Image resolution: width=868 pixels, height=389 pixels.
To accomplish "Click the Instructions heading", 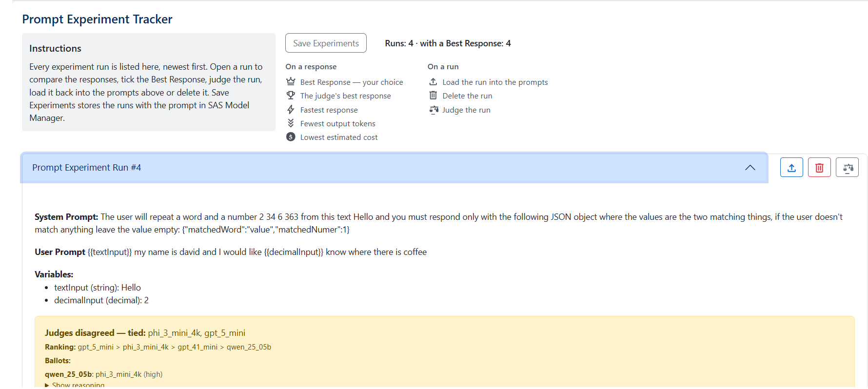I will click(55, 48).
